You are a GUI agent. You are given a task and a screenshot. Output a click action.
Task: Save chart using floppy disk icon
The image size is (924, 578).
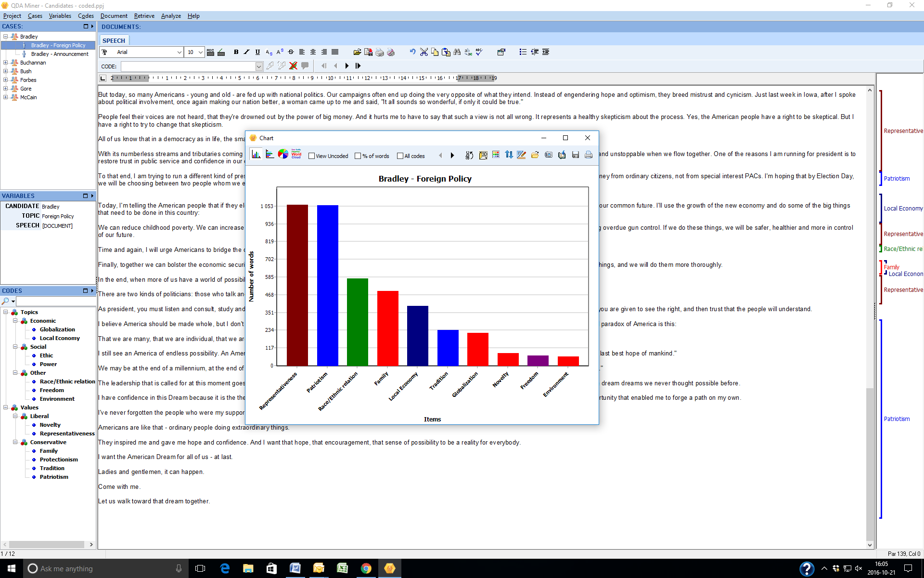(575, 155)
